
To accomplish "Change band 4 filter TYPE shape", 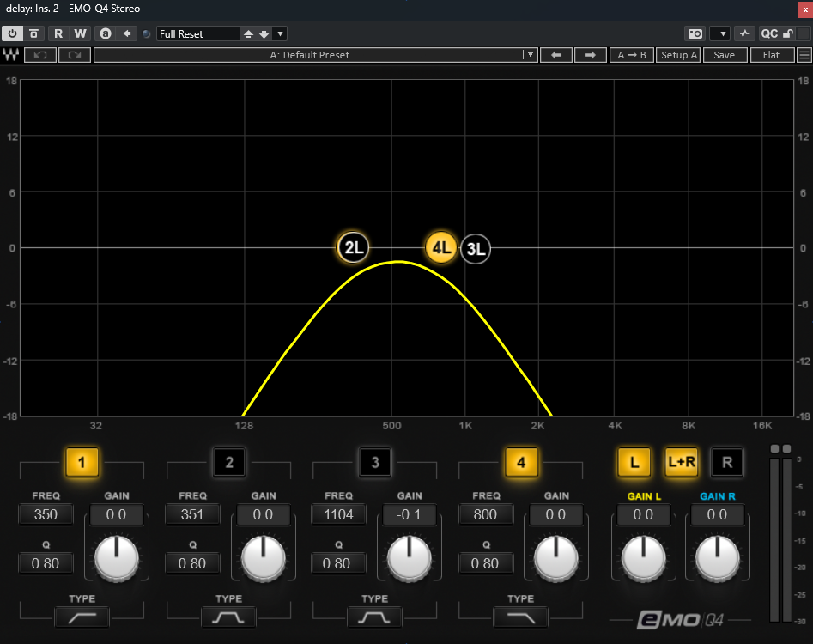I will (520, 617).
